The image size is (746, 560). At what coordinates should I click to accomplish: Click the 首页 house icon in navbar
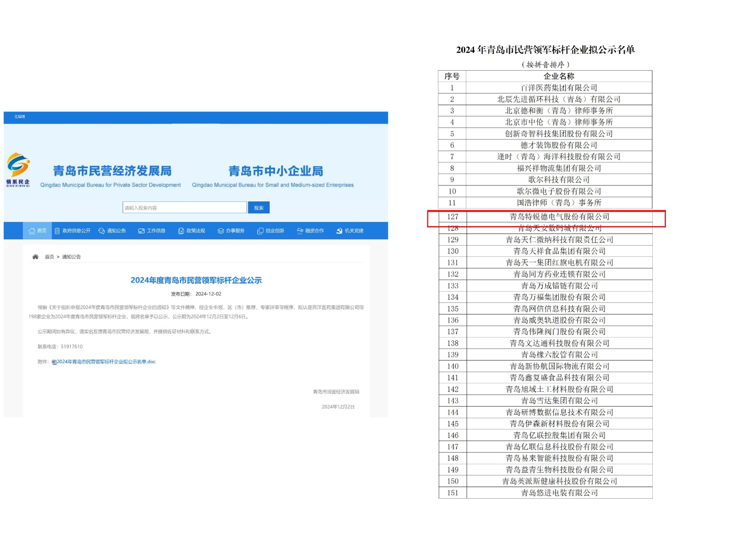[x=32, y=231]
